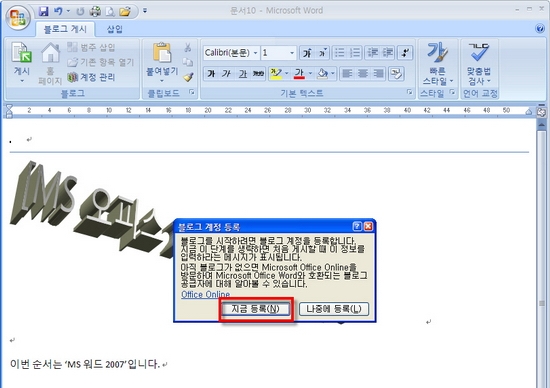The image size is (550, 388).
Task: Open the Office button menu
Action: (x=18, y=17)
